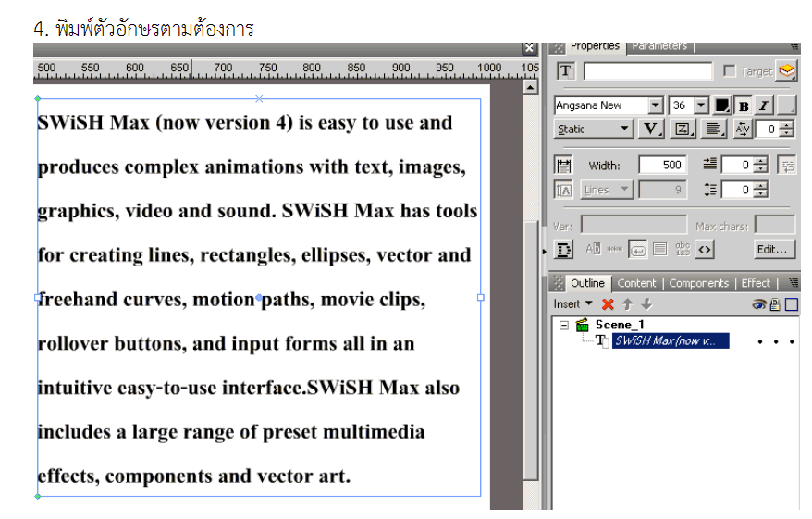Click the red X delete icon

click(608, 304)
